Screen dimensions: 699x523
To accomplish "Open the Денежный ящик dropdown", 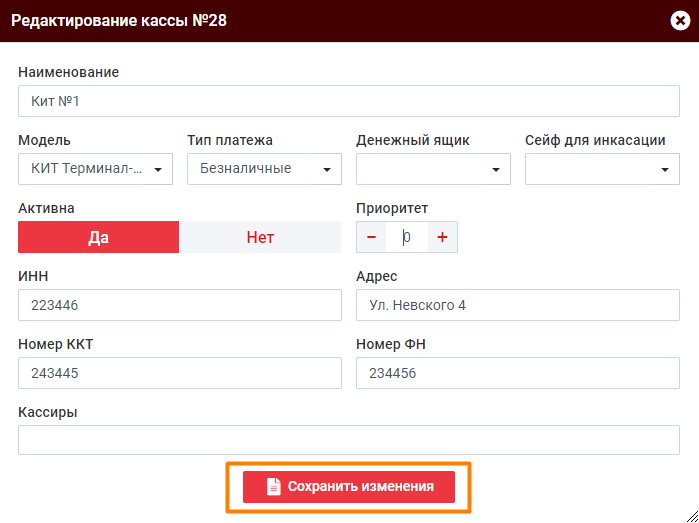I will click(x=433, y=169).
